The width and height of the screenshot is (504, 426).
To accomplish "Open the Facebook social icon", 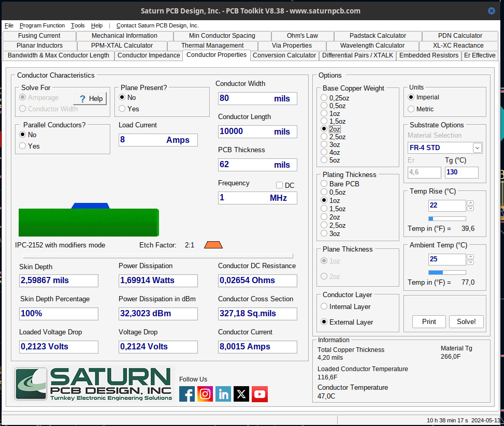I will 187,394.
